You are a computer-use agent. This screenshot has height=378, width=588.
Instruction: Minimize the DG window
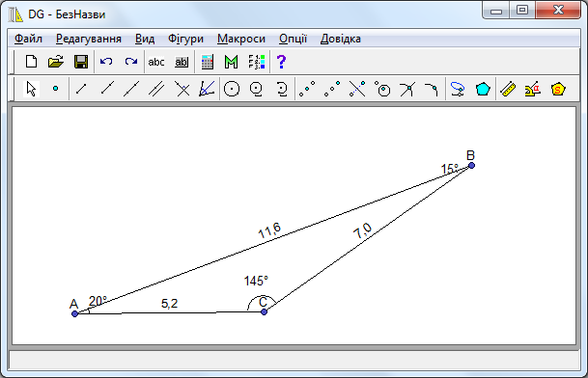(496, 11)
